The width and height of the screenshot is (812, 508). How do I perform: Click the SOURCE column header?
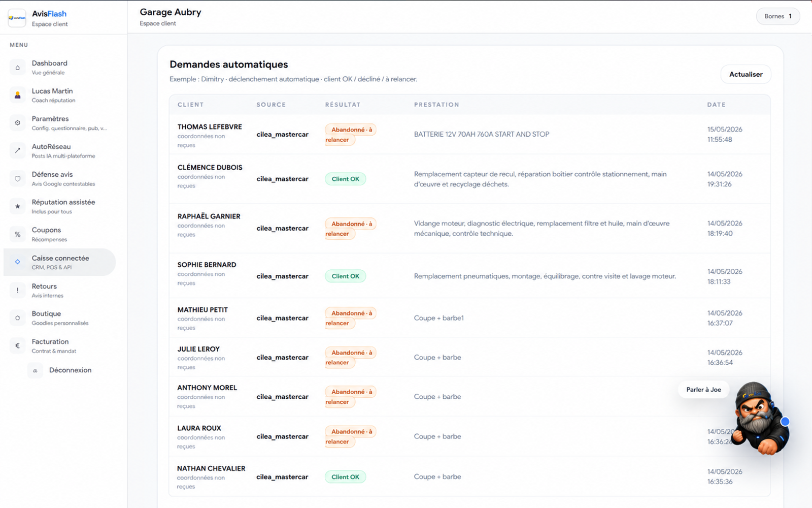coord(271,105)
